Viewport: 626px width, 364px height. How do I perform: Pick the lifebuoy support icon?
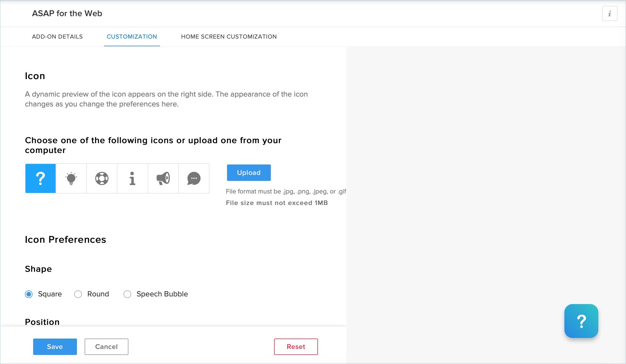point(102,178)
